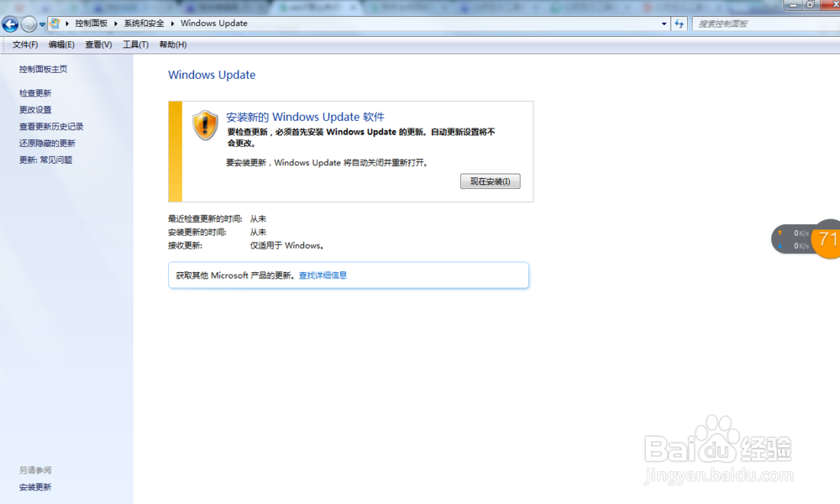Minimize the window
The width and height of the screenshot is (840, 504).
(793, 5)
